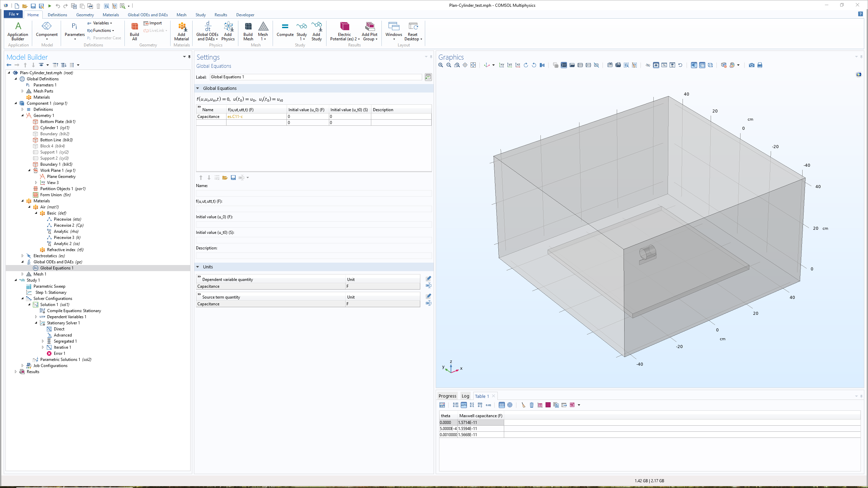Viewport: 868px width, 488px height.
Task: Click the image color theme palette icon
Action: pyautogui.click(x=732, y=65)
